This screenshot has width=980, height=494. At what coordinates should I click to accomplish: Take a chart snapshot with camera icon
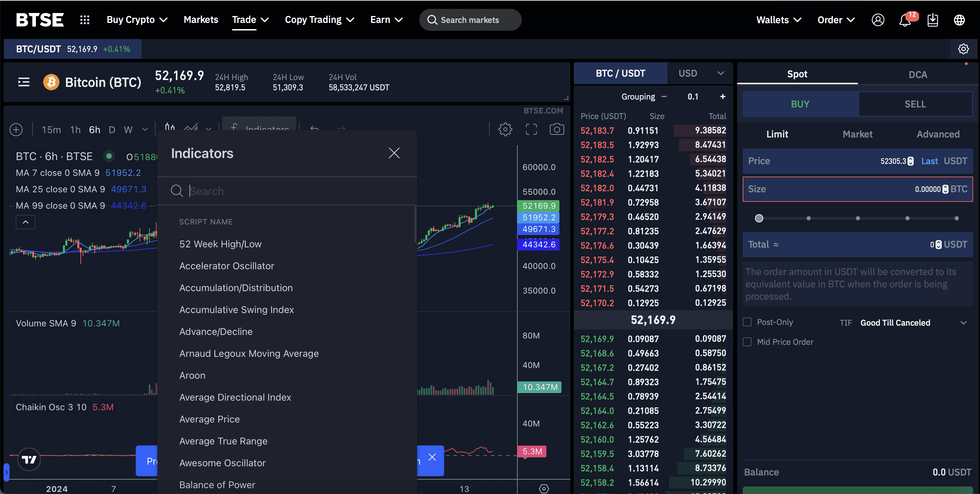coord(557,129)
